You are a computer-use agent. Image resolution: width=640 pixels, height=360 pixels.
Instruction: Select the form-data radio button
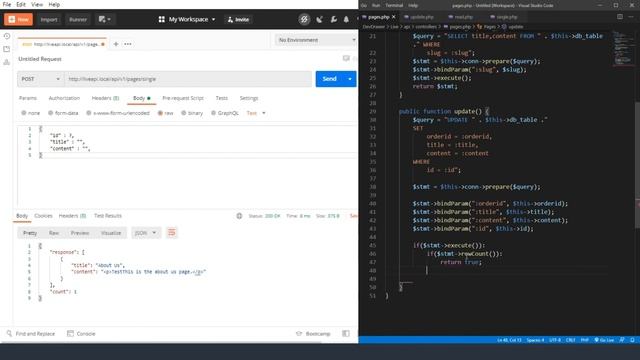pos(50,113)
